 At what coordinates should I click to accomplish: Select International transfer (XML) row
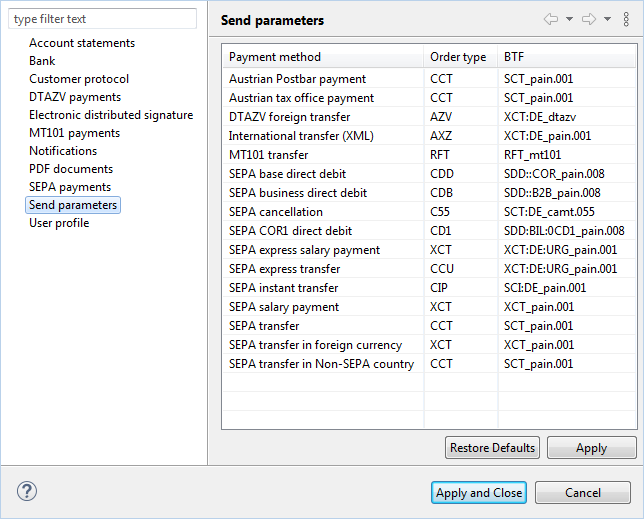429,135
